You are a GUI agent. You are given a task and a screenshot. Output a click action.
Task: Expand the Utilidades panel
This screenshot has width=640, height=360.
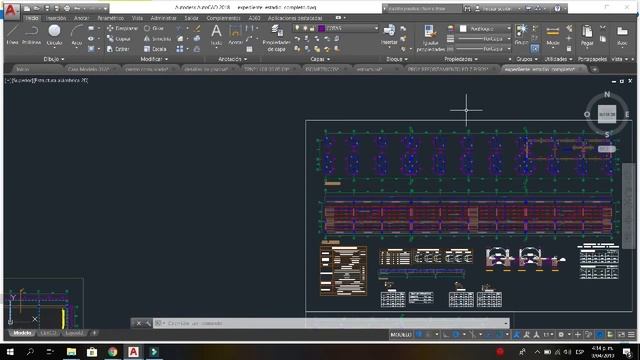coord(558,59)
